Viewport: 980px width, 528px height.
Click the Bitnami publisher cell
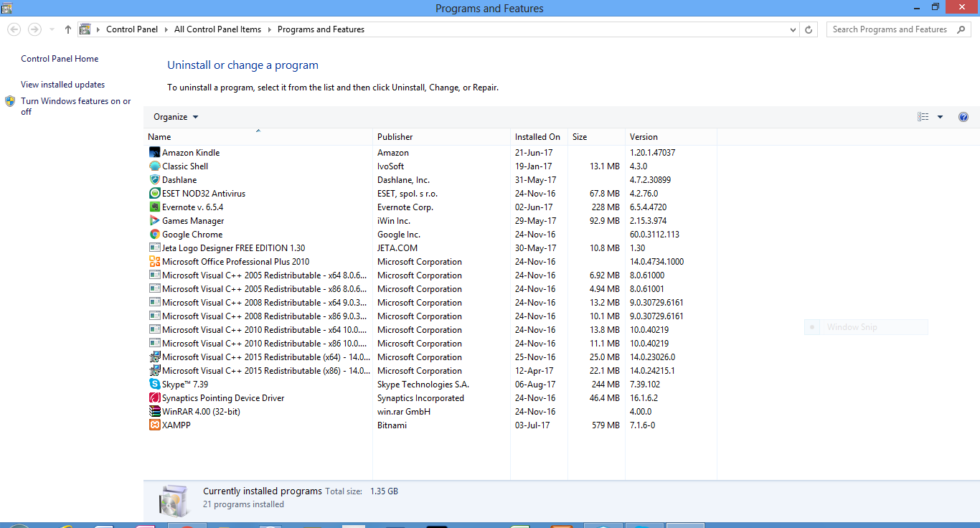pos(392,425)
